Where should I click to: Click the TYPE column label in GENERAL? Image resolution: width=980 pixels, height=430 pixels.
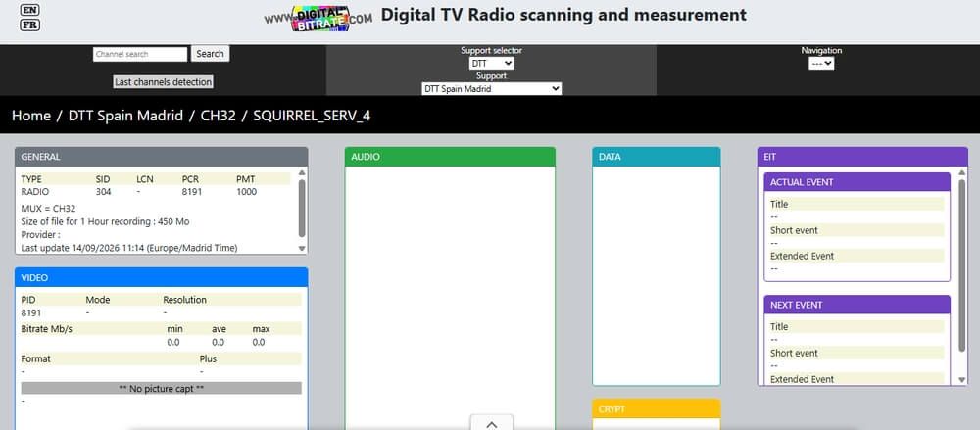point(31,178)
